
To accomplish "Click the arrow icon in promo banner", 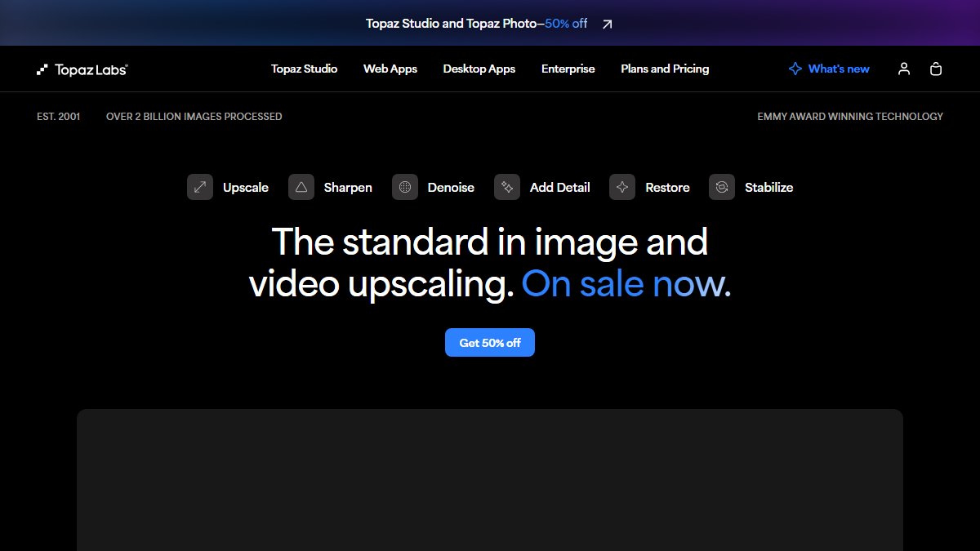I will (607, 24).
